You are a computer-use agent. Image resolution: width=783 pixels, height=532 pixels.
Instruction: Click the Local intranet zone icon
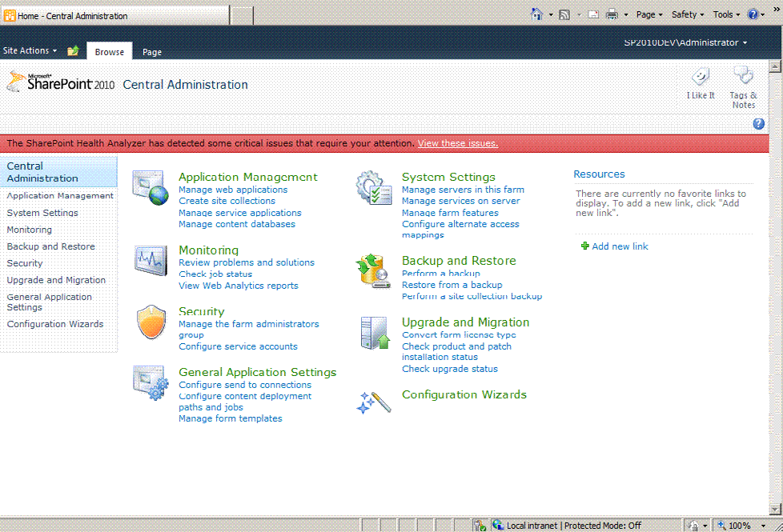(498, 525)
